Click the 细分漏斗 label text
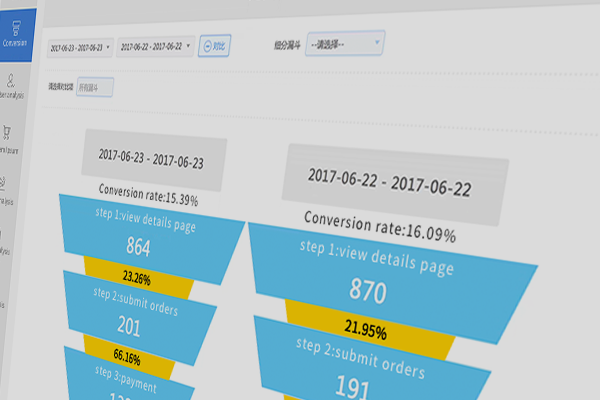Viewport: 600px width, 400px height. (x=287, y=45)
